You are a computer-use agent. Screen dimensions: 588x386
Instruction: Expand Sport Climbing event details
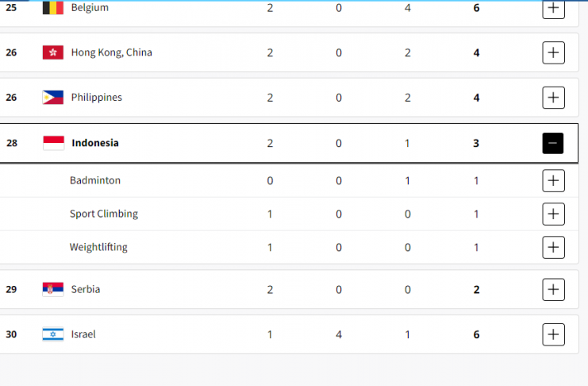553,214
